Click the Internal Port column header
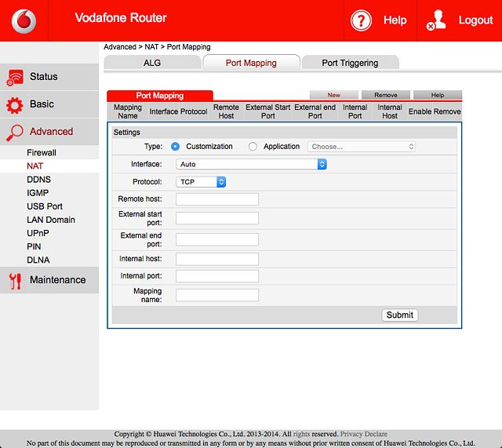 [x=355, y=111]
